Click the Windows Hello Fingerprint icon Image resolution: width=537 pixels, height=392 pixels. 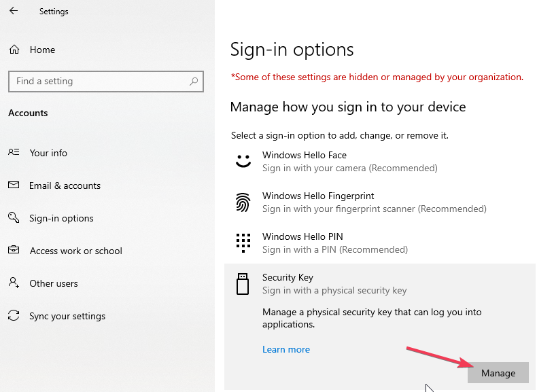(x=243, y=202)
